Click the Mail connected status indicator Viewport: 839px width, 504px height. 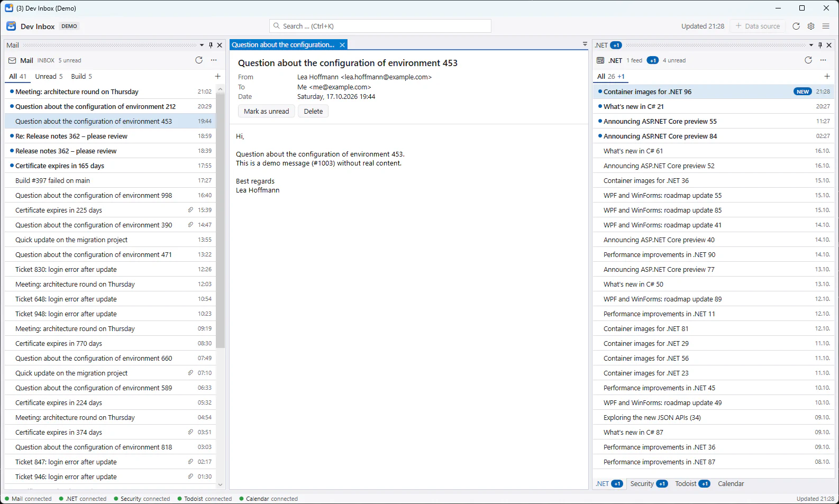[28, 499]
